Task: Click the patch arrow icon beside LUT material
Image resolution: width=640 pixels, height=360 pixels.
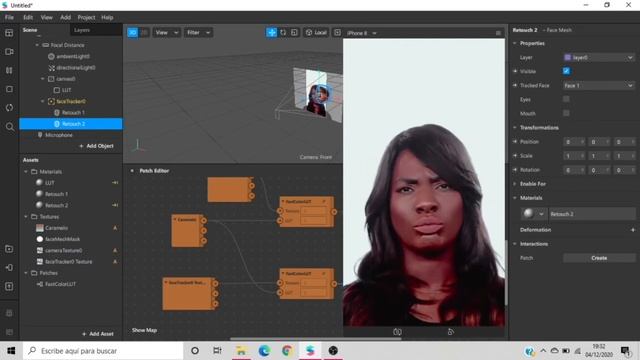Action: coord(115,183)
